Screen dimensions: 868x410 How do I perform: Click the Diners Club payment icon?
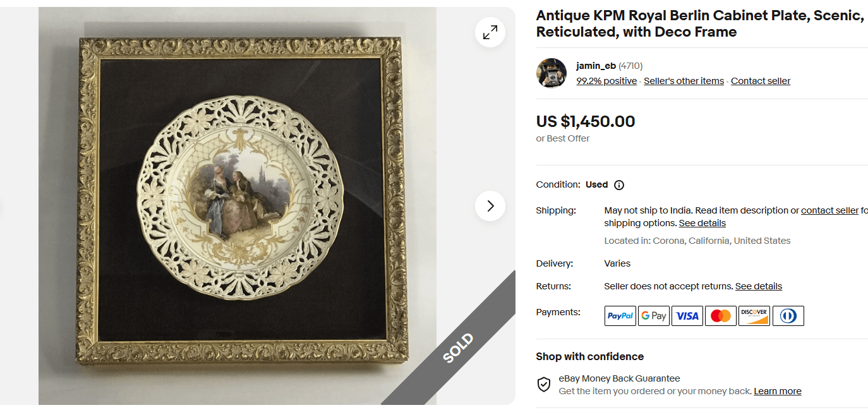pos(788,315)
